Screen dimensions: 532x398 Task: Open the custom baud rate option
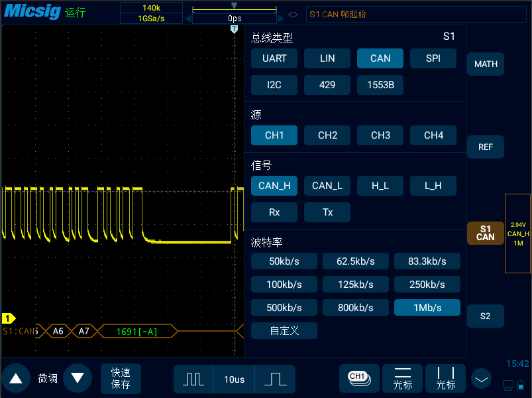284,330
